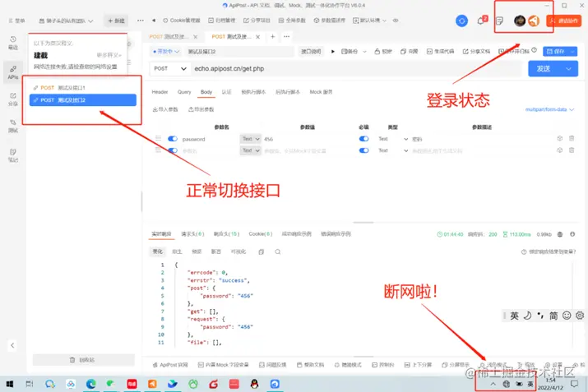Open the notes sidebar icon

[13, 155]
